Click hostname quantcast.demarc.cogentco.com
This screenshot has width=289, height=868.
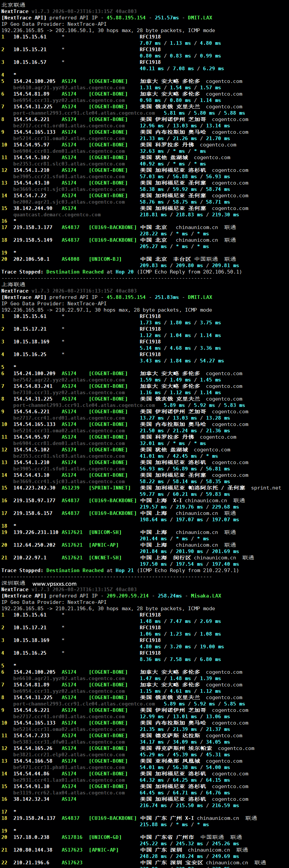tap(57, 215)
